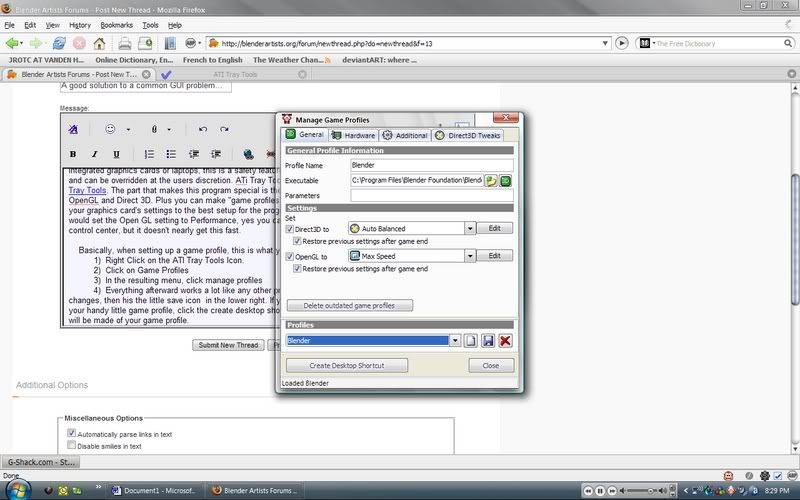The height and width of the screenshot is (500, 800).
Task: Open the History menu
Action: tap(80, 25)
